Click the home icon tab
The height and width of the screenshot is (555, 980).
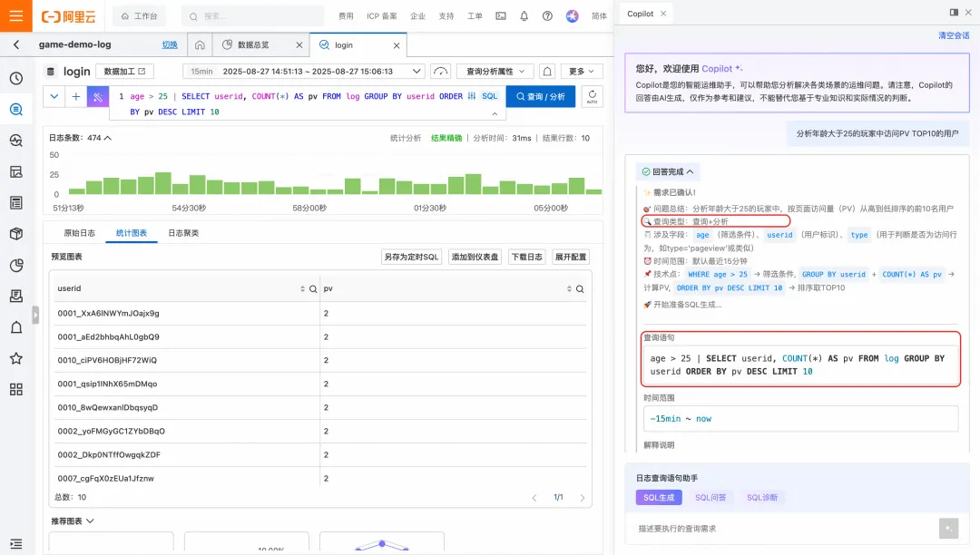click(200, 45)
